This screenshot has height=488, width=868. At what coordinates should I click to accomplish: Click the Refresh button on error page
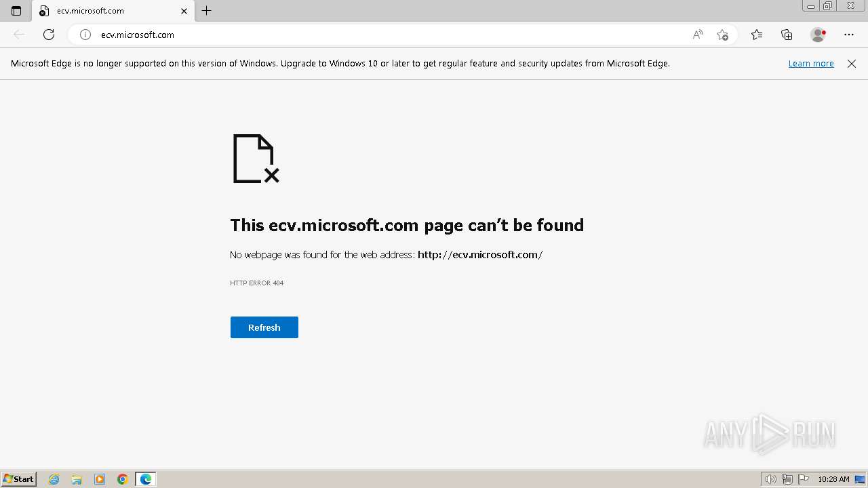click(x=264, y=327)
